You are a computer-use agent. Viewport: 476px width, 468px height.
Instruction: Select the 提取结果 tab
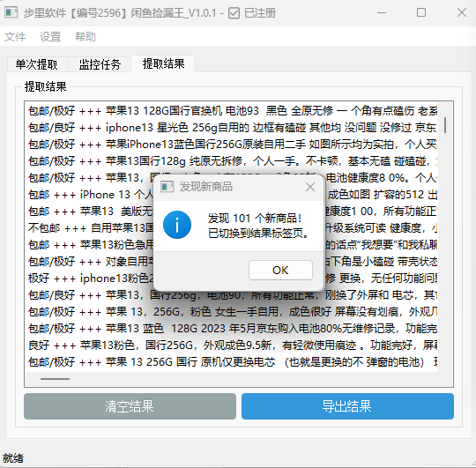click(x=163, y=63)
